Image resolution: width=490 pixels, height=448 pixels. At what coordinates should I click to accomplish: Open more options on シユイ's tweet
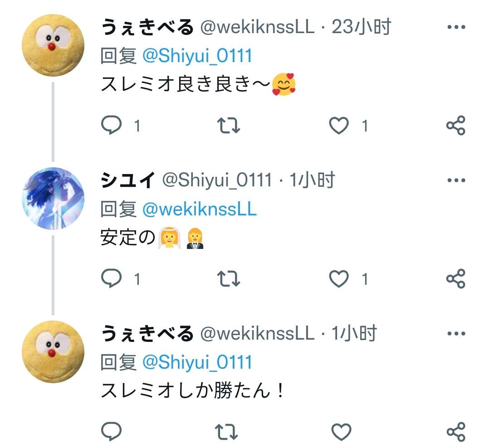tap(456, 180)
